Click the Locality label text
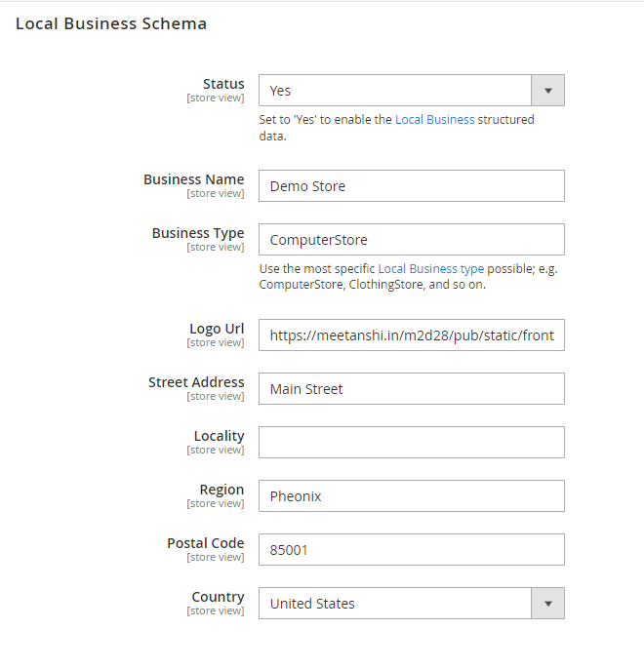This screenshot has width=644, height=669. click(x=219, y=436)
